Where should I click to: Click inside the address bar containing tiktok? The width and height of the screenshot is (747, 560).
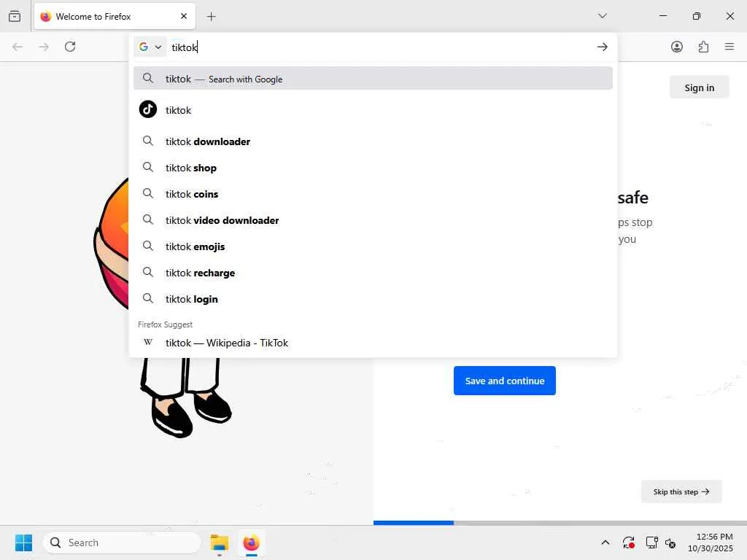pos(381,47)
